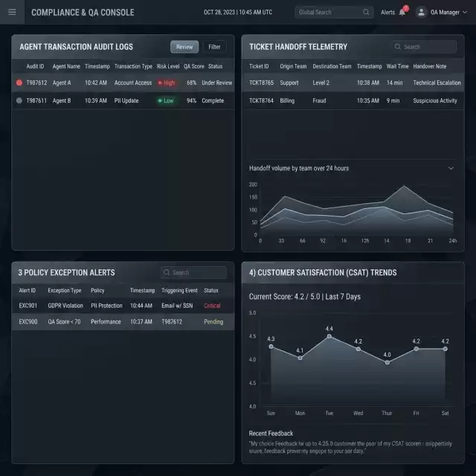This screenshot has height=476, width=476.
Task: Open the Alerts bell icon
Action: (x=402, y=12)
